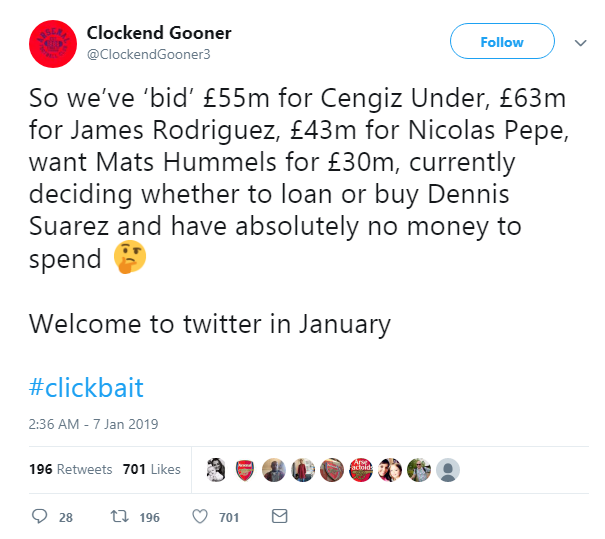Click the default grey silhouette liker avatar
605x539 pixels.
[x=449, y=469]
